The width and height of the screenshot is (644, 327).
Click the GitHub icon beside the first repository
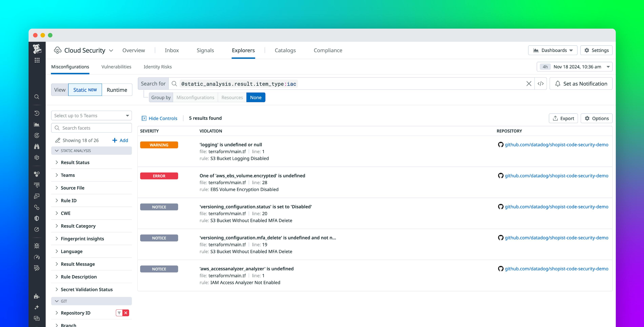(500, 145)
